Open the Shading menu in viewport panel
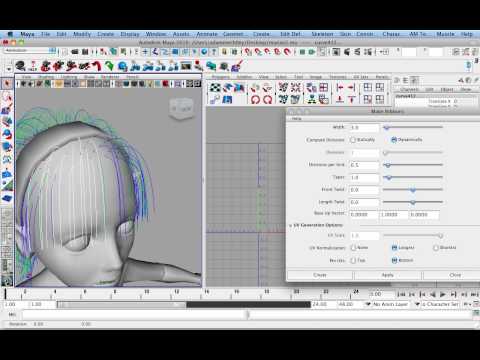This screenshot has height=360, width=480. [x=46, y=77]
